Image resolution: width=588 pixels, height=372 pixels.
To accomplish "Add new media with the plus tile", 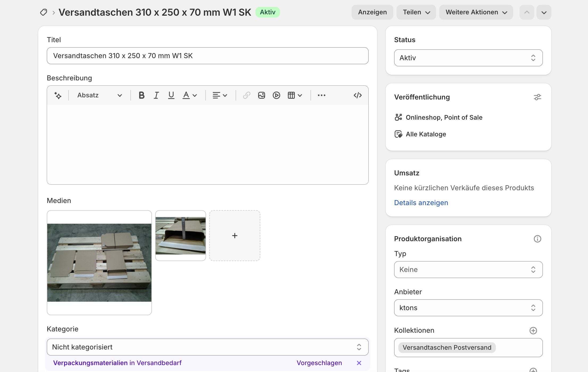I will pyautogui.click(x=235, y=236).
